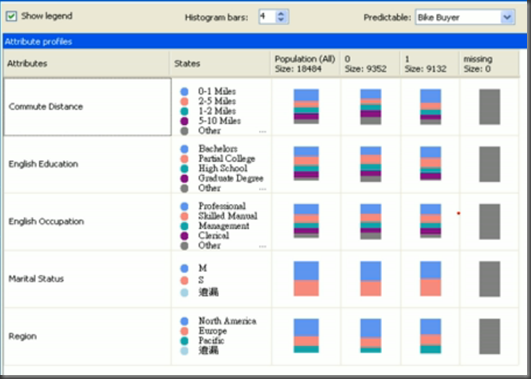The height and width of the screenshot is (379, 531).
Task: Select the Commute Distance attribute row
Action: click(87, 107)
